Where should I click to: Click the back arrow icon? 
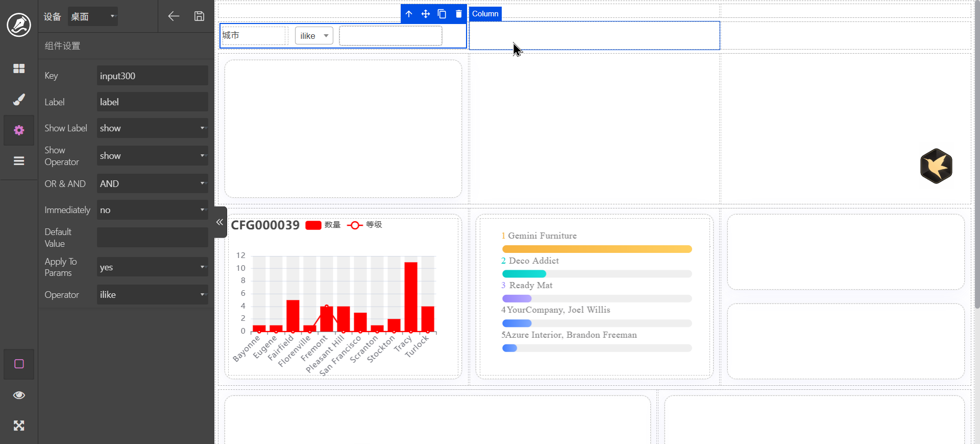(x=174, y=16)
